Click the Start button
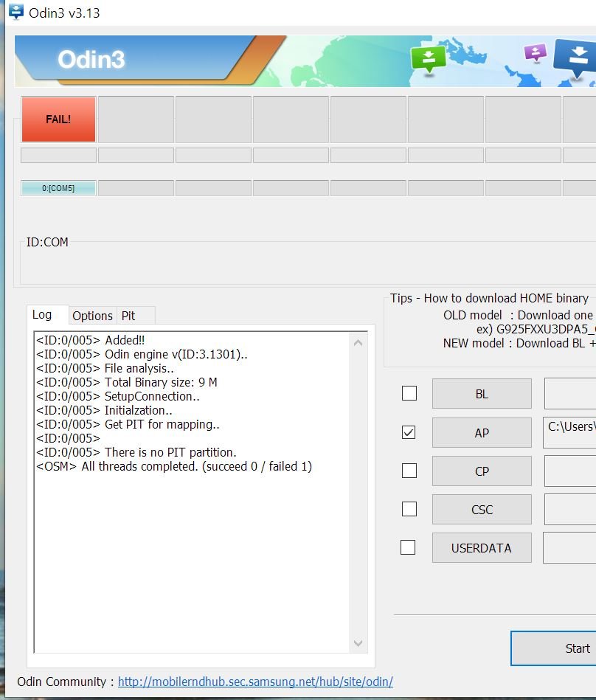596x700 pixels. (554, 648)
